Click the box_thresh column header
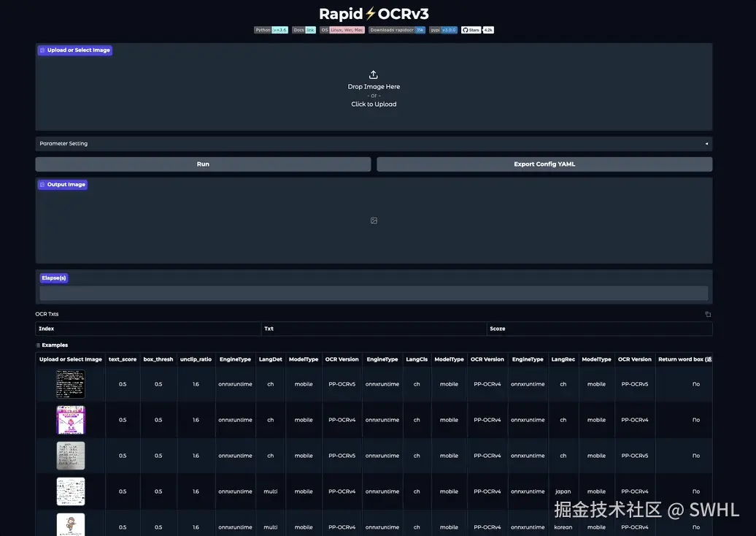The image size is (756, 536). (158, 359)
